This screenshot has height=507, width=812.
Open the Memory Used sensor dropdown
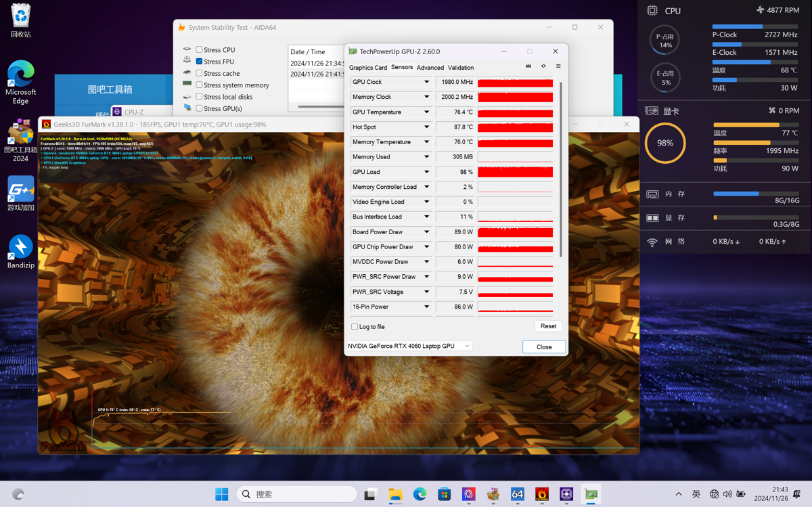tap(426, 157)
